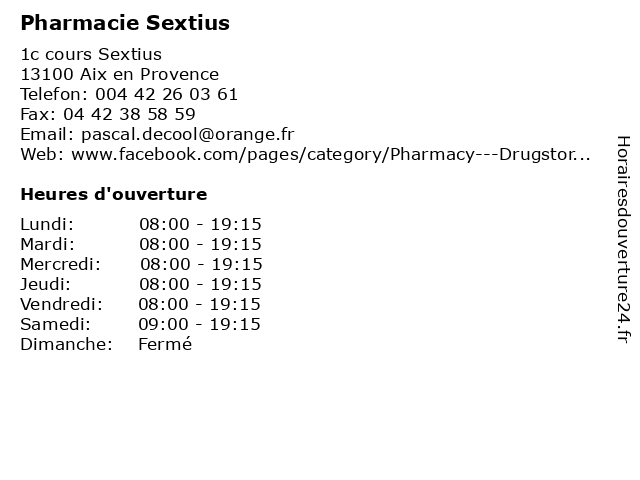Open the www.facebook.com pages web link
640x480 pixels.
pos(331,155)
